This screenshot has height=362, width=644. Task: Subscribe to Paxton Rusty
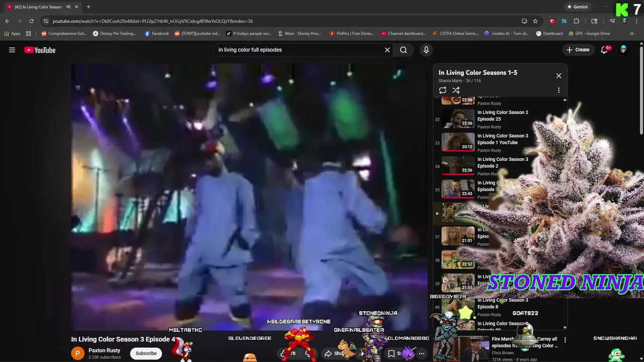pyautogui.click(x=146, y=353)
